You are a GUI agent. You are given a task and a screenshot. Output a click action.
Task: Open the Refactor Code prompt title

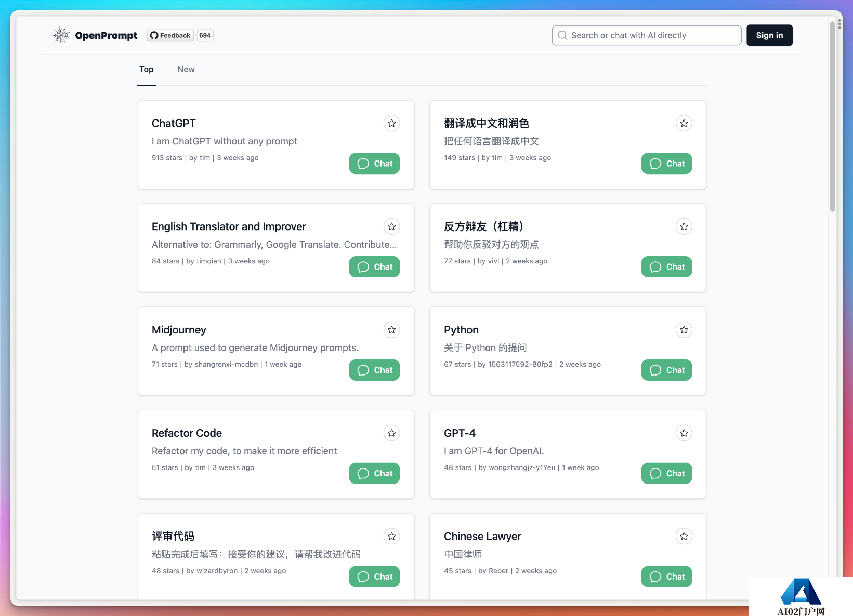(187, 433)
